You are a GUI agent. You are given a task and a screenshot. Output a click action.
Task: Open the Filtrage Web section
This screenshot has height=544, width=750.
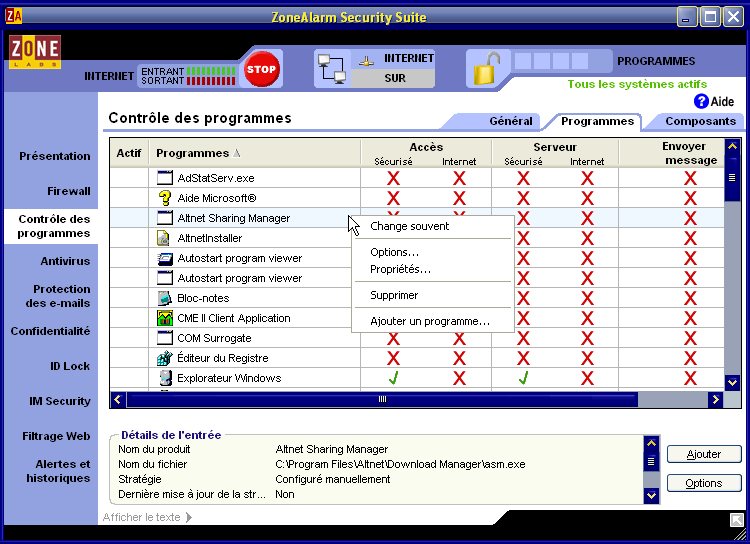(x=56, y=436)
